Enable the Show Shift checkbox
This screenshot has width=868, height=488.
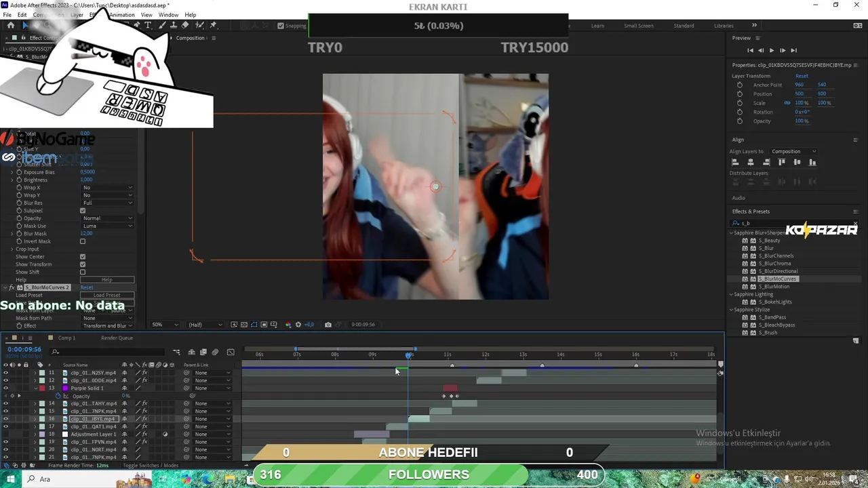pos(83,272)
